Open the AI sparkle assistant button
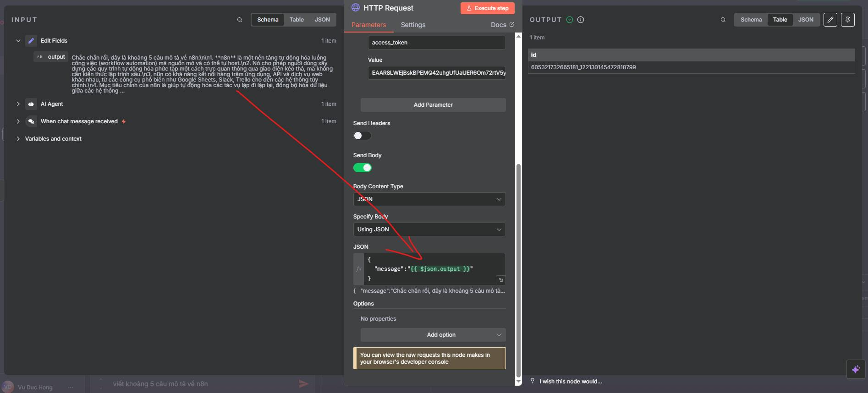 tap(855, 369)
